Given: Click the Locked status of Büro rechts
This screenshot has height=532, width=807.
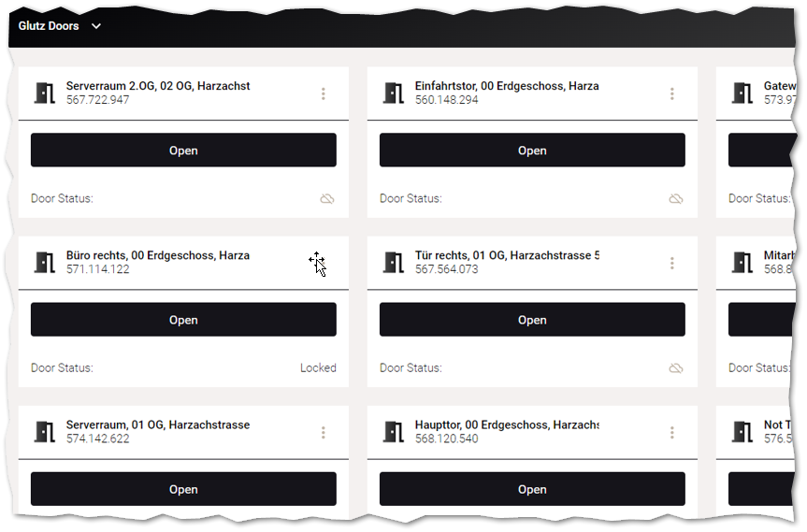Looking at the screenshot, I should tap(318, 368).
